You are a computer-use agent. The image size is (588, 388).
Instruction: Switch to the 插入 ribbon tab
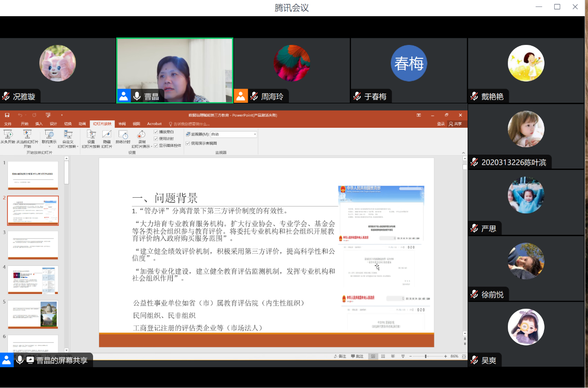(39, 124)
